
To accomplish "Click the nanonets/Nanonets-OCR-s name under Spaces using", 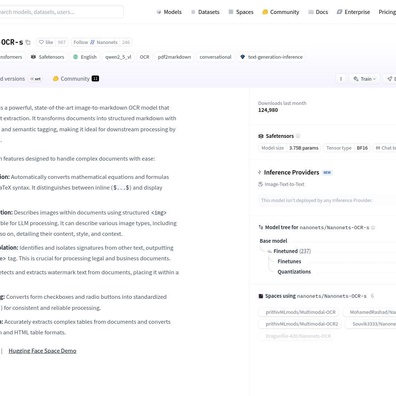I will pyautogui.click(x=332, y=296).
